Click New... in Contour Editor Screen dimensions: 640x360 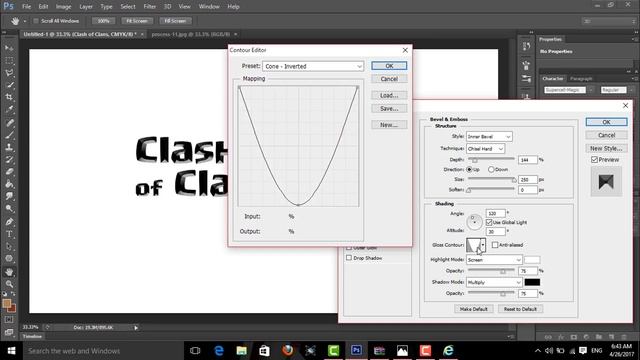point(389,125)
